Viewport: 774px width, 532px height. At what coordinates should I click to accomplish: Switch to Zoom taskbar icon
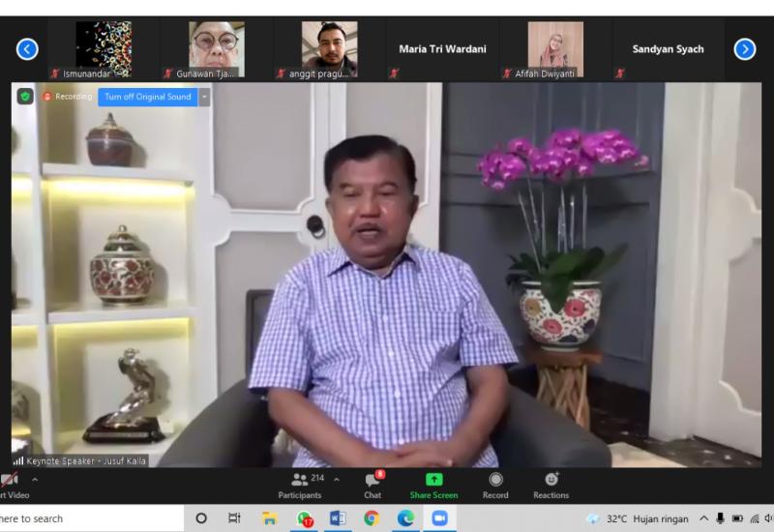tap(439, 518)
